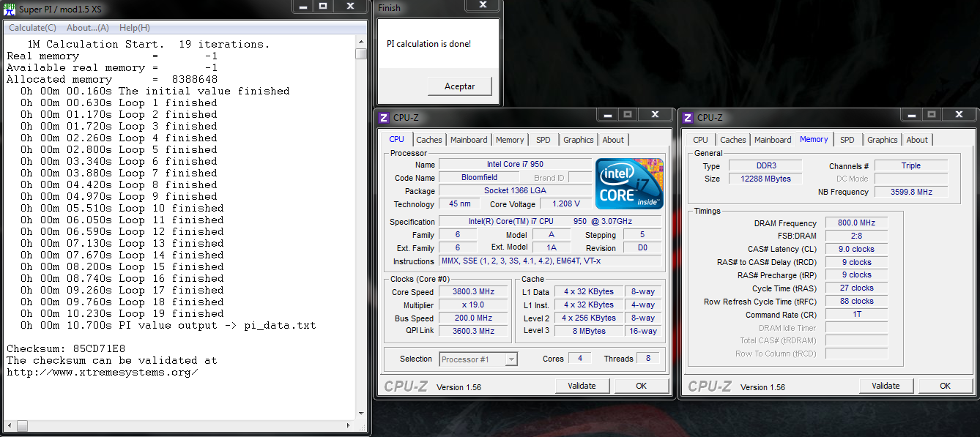Click the Checksum: 85CD71E8 line
This screenshot has height=437, width=980.
(x=67, y=348)
